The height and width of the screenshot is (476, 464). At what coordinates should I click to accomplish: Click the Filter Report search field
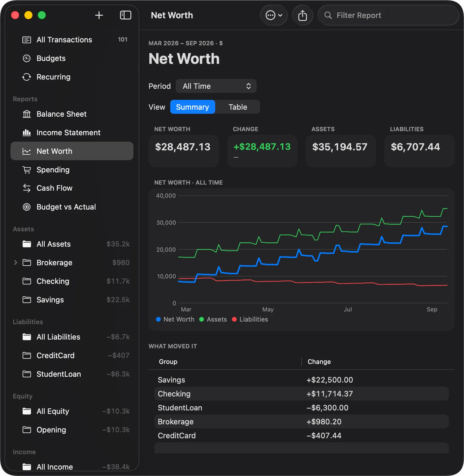(388, 15)
